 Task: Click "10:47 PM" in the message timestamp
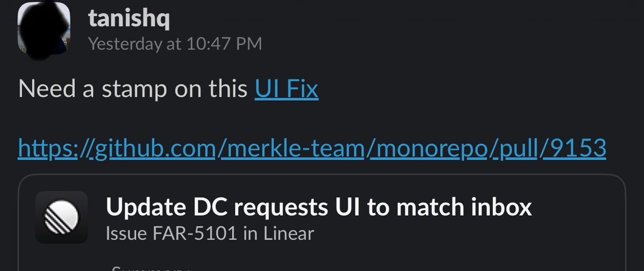pyautogui.click(x=224, y=44)
